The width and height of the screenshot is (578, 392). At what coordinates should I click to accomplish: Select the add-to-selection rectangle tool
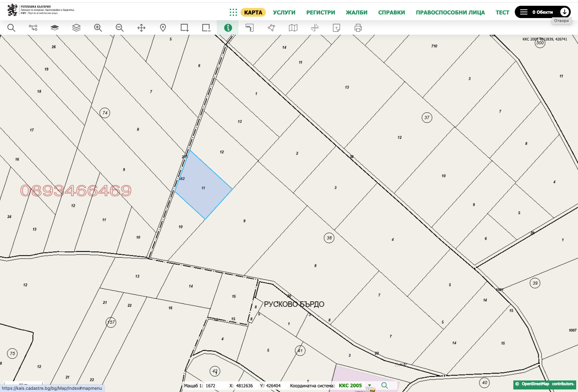[185, 28]
